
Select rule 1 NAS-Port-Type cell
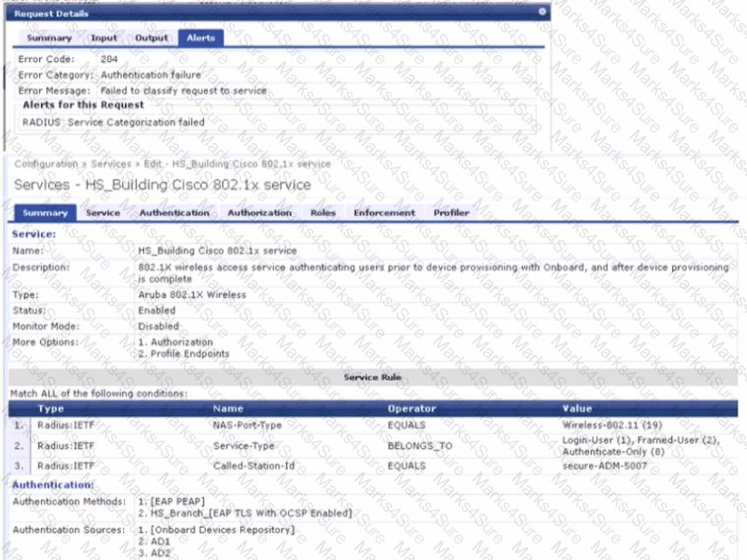point(247,426)
